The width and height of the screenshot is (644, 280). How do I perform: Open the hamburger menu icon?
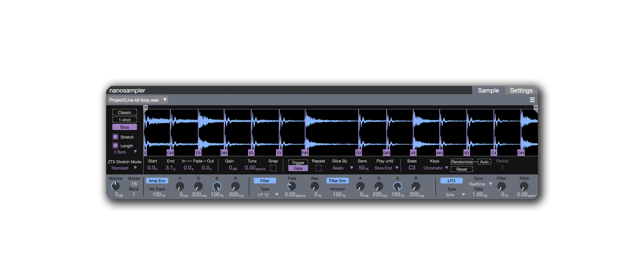[532, 100]
